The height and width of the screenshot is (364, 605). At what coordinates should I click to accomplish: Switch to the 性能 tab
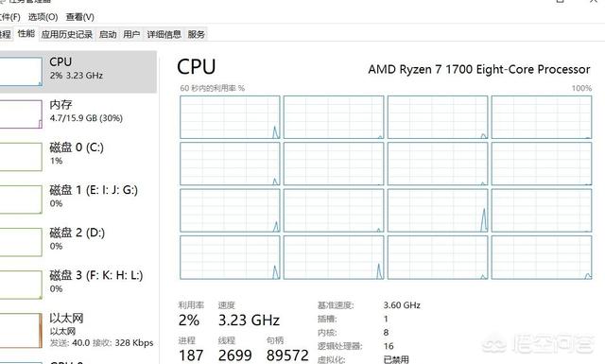26,34
